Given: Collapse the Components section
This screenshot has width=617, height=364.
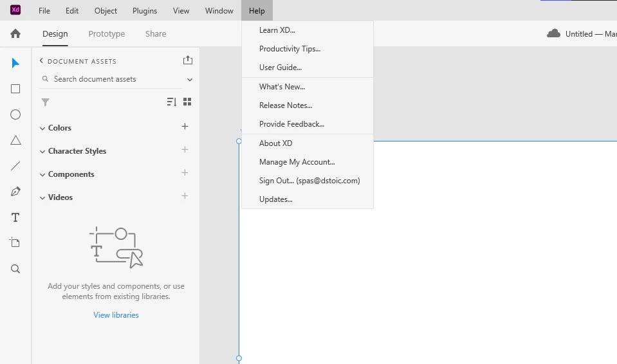Looking at the screenshot, I should click(42, 175).
